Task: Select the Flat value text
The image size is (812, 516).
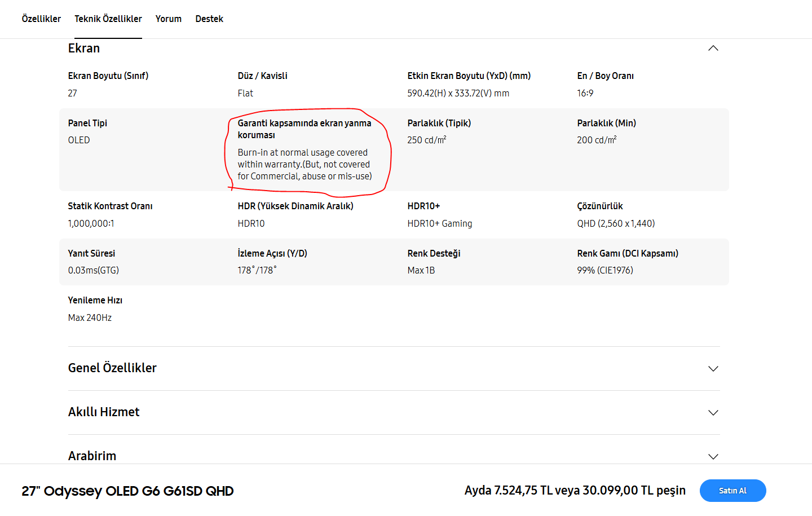Action: (245, 93)
